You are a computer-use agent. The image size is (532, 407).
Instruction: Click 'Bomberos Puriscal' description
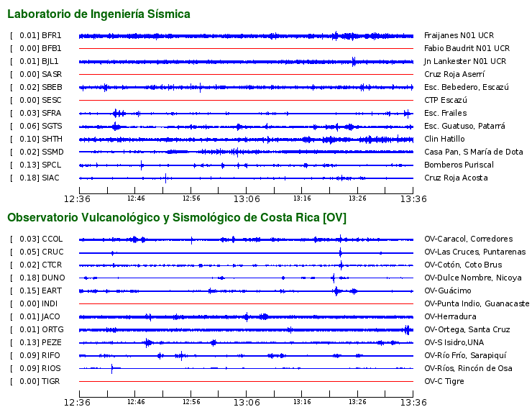tap(459, 165)
